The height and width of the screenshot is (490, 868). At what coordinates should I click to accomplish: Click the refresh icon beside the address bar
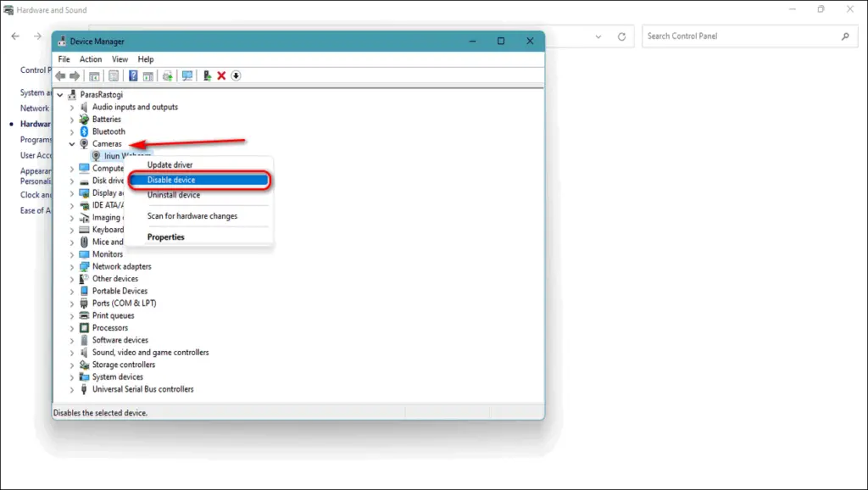(x=621, y=36)
